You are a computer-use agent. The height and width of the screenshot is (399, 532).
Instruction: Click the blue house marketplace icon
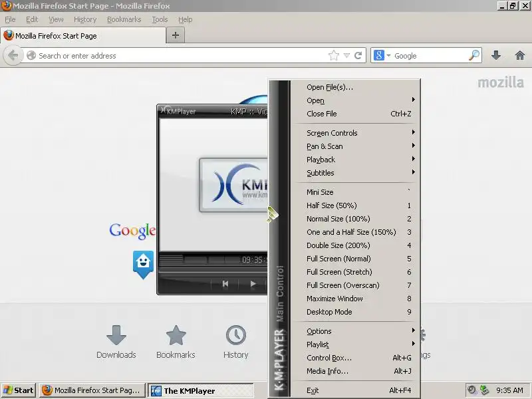(143, 264)
